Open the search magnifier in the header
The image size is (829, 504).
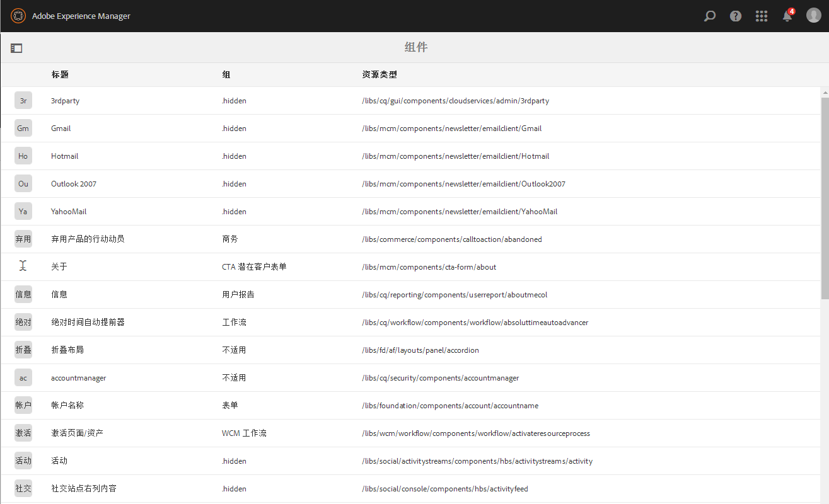point(710,16)
